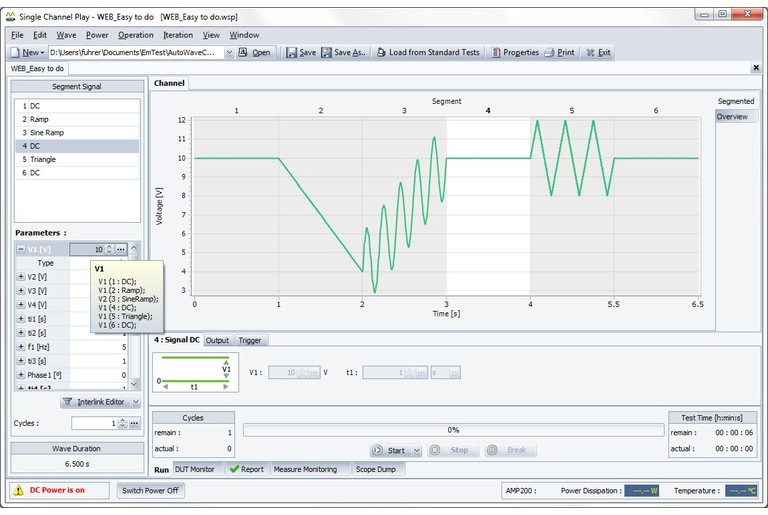Screen dimensions: 768x515
Task: Click the Cycles input field
Action: pos(95,423)
